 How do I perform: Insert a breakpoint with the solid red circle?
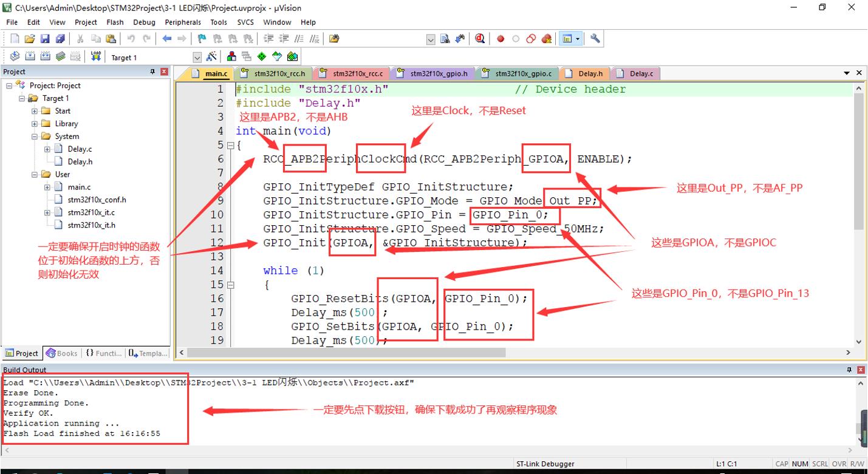[501, 39]
